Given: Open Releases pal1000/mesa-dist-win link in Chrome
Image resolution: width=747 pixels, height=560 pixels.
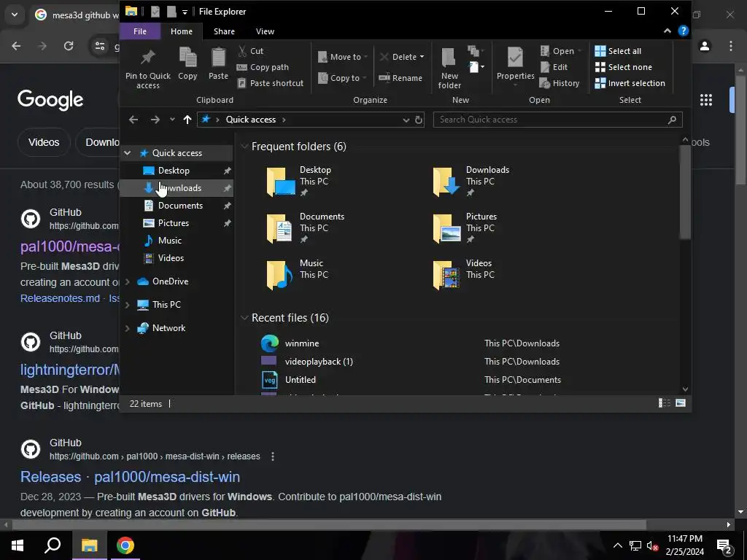Looking at the screenshot, I should click(130, 477).
